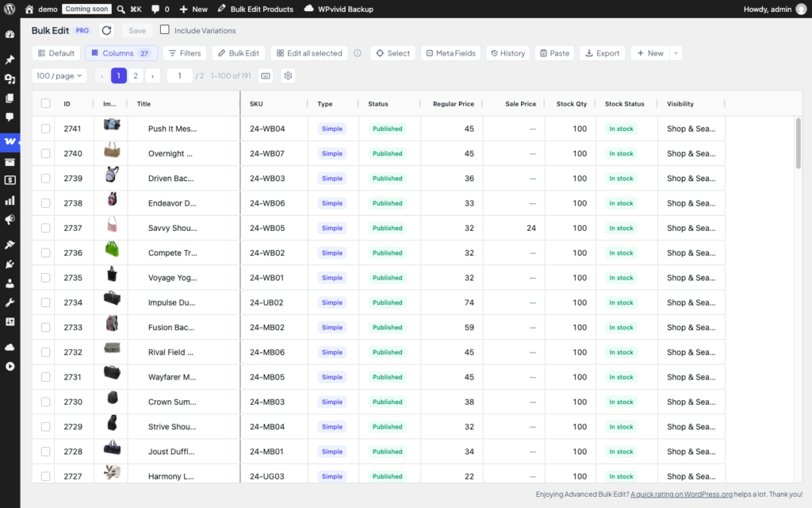Image resolution: width=812 pixels, height=508 pixels.
Task: Click the Export button
Action: (603, 53)
